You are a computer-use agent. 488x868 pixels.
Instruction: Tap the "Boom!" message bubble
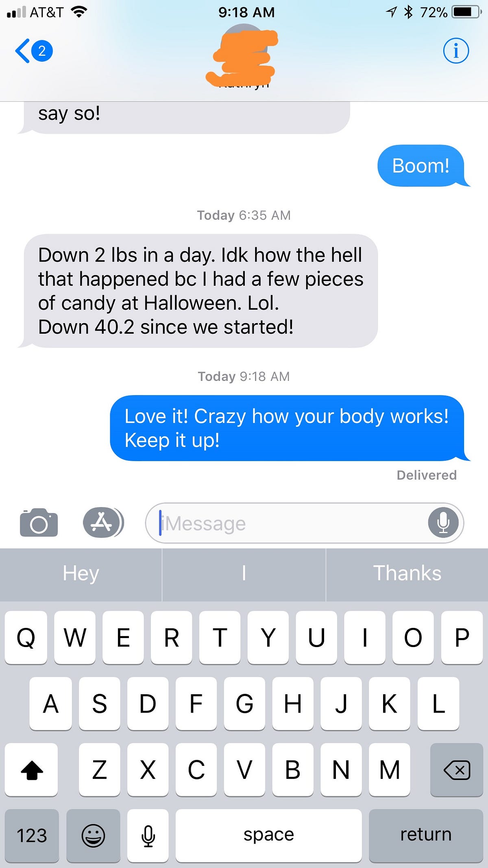[x=421, y=166]
